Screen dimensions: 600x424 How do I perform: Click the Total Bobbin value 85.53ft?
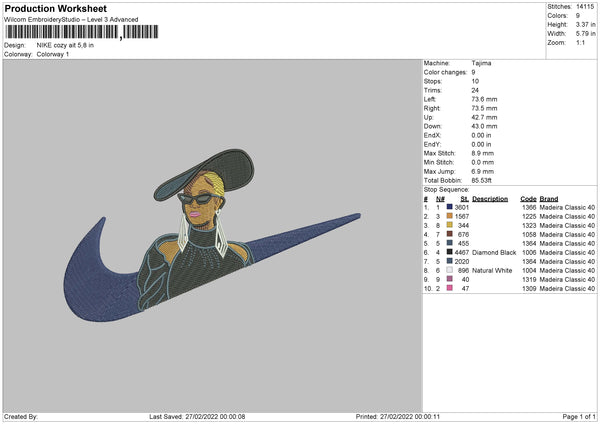pos(481,180)
